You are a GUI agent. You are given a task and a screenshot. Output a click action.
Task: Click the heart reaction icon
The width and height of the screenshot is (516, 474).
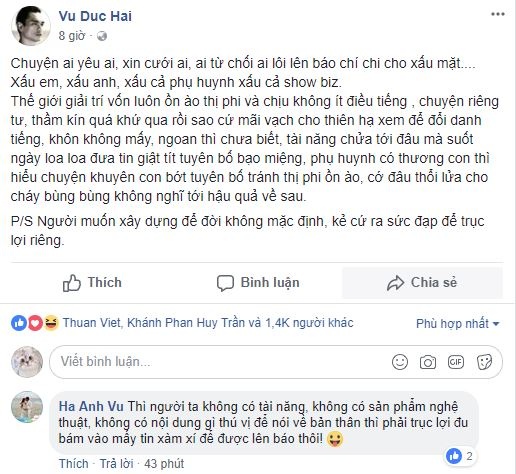35,323
